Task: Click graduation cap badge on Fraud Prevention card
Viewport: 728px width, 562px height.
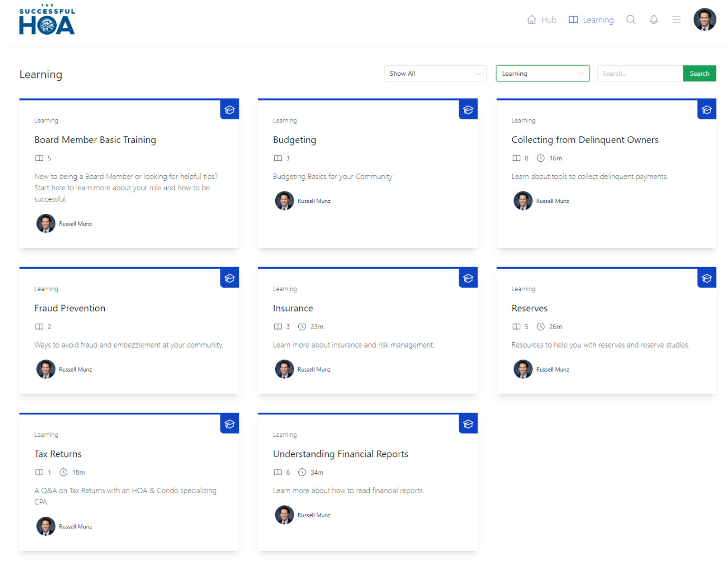Action: coord(229,278)
